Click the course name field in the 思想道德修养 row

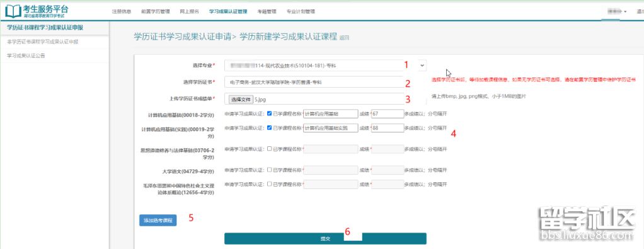pyautogui.click(x=331, y=149)
